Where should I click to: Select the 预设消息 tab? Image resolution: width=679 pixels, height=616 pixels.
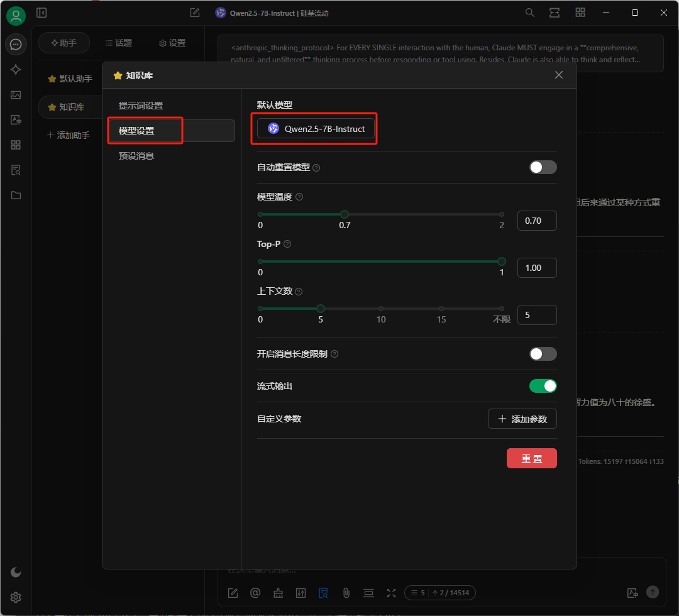[136, 156]
